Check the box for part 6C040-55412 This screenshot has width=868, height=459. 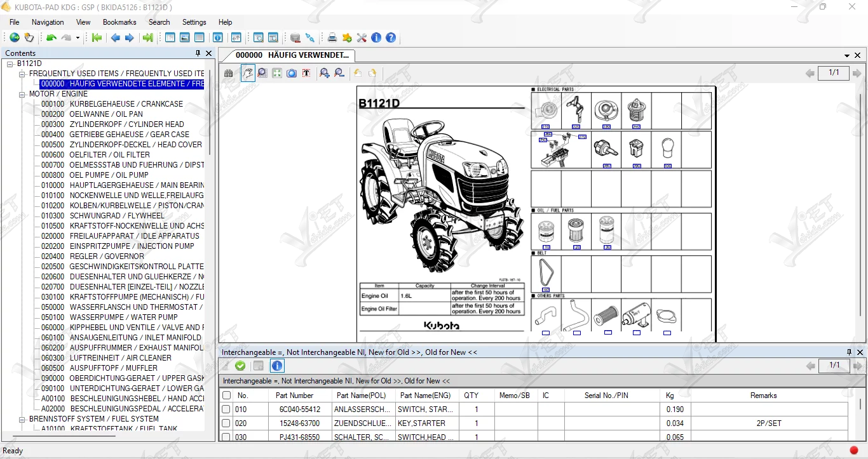pos(226,409)
